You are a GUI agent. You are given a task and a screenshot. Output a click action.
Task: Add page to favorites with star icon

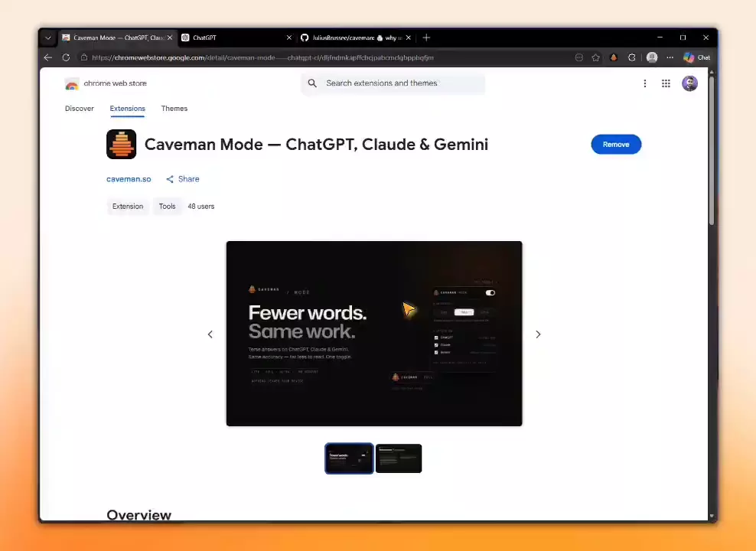pyautogui.click(x=595, y=57)
